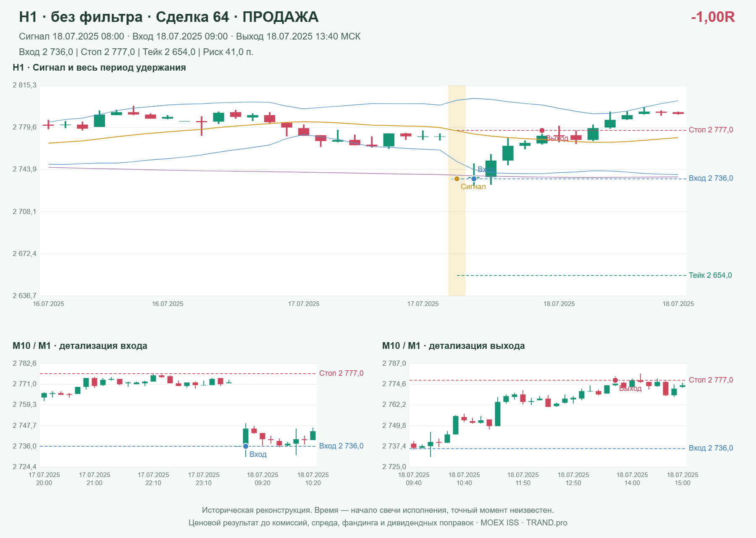756x538 pixels.
Task: Click the blue Вход marker dot on H1 chart
Action: (x=474, y=179)
